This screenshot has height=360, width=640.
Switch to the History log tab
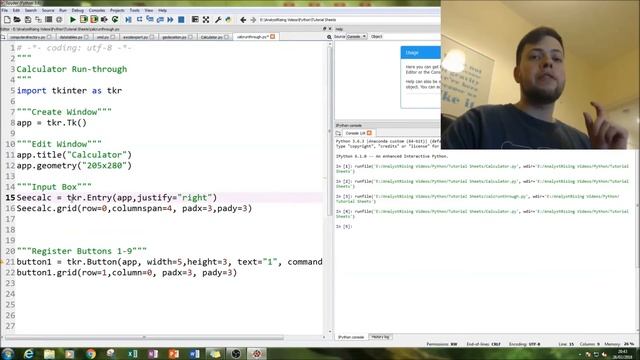pyautogui.click(x=380, y=337)
